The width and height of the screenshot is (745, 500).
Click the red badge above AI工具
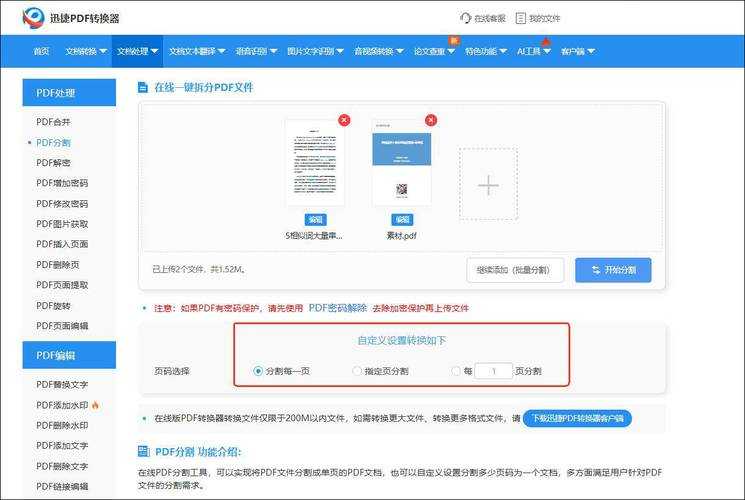[x=545, y=41]
